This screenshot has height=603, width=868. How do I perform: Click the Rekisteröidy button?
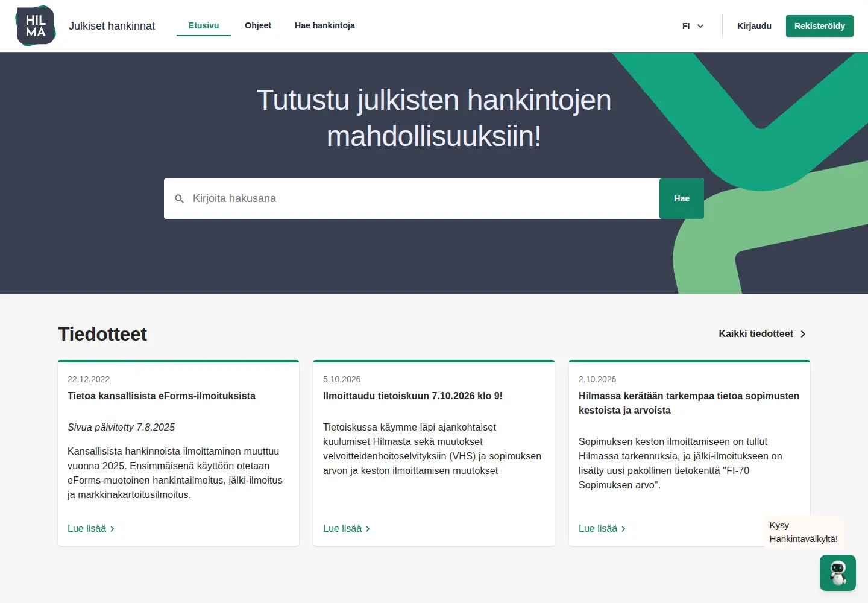pos(820,26)
